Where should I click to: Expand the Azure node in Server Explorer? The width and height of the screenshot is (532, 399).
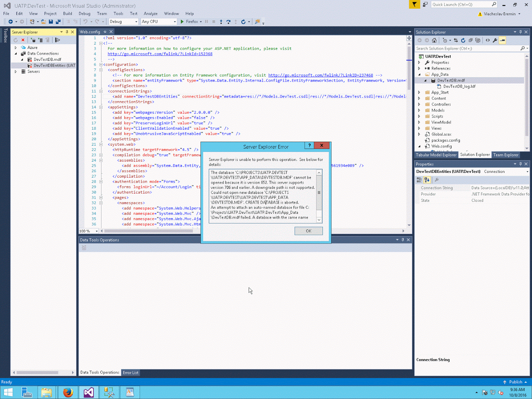pos(16,47)
